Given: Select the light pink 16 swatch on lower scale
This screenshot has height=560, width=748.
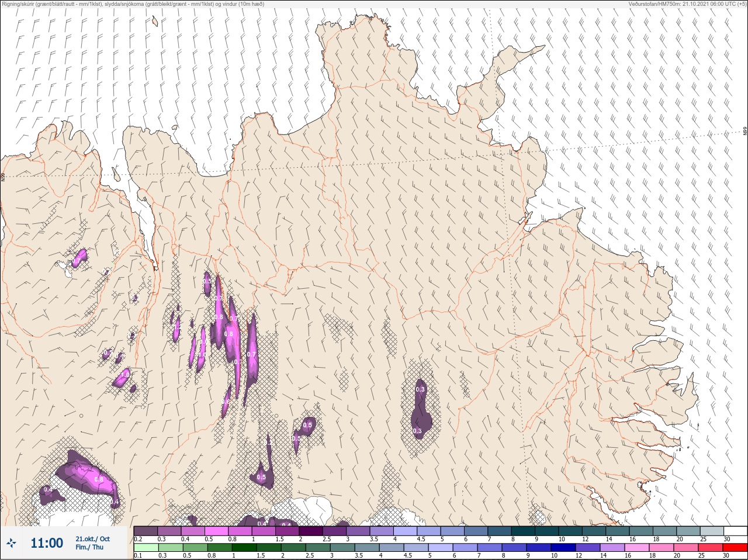Looking at the screenshot, I should [636, 548].
